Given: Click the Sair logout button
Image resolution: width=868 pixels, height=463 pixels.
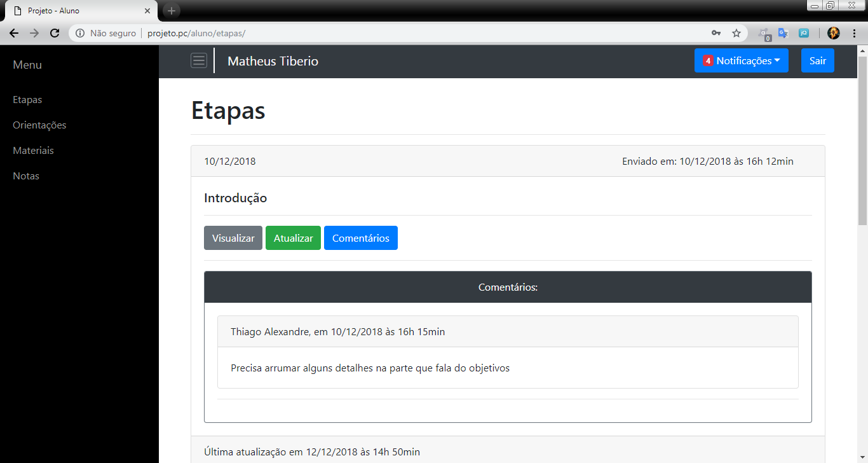Looking at the screenshot, I should pyautogui.click(x=818, y=61).
